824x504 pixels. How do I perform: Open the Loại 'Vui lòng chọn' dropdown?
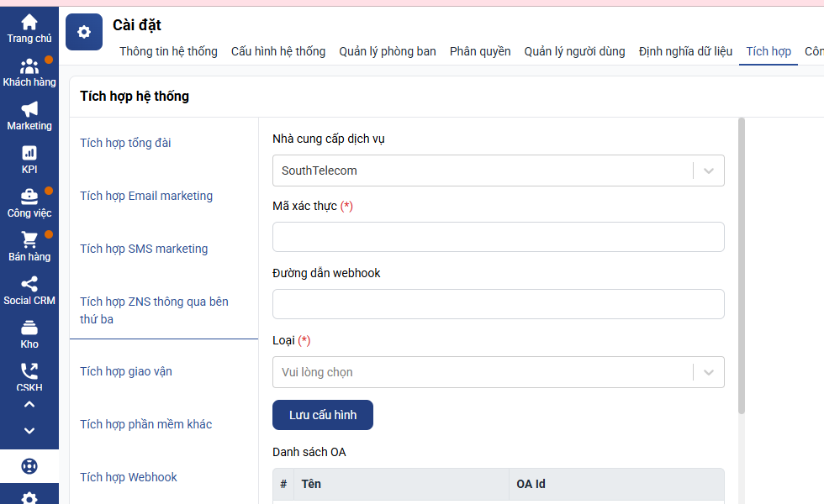coord(498,372)
